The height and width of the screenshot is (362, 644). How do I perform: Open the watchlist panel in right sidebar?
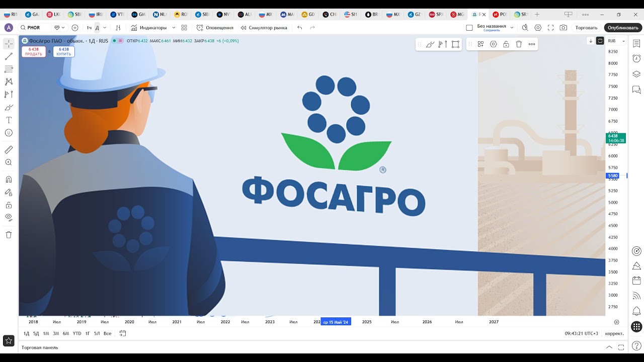tap(636, 44)
